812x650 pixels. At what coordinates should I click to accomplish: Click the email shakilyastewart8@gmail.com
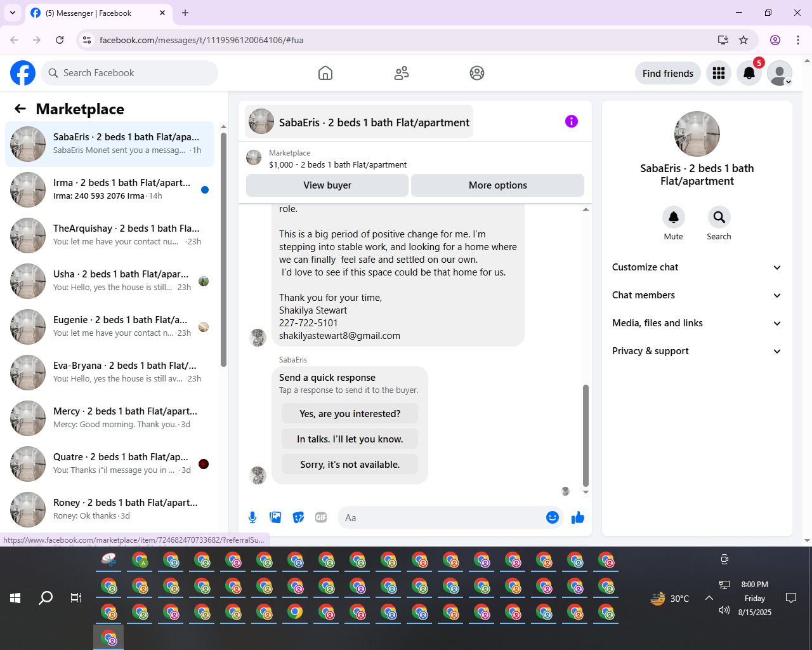[339, 336]
